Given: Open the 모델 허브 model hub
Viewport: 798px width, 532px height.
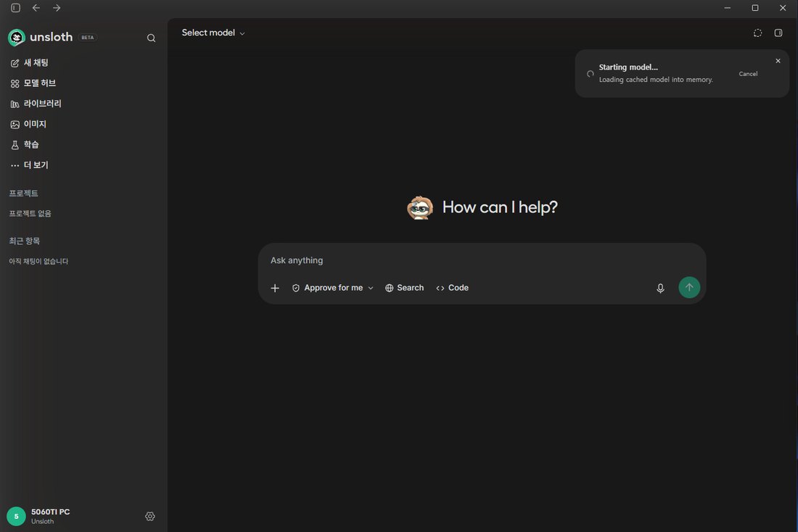Looking at the screenshot, I should tap(33, 83).
